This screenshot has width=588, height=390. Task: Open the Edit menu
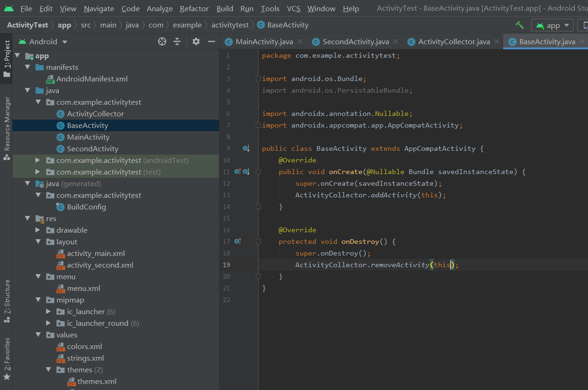pyautogui.click(x=46, y=8)
